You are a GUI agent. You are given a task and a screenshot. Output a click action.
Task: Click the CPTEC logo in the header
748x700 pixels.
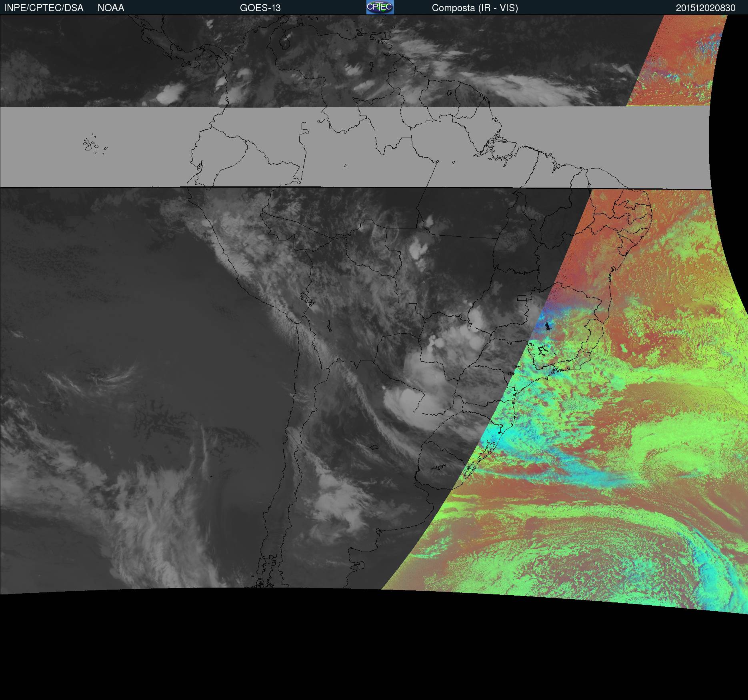pyautogui.click(x=380, y=7)
